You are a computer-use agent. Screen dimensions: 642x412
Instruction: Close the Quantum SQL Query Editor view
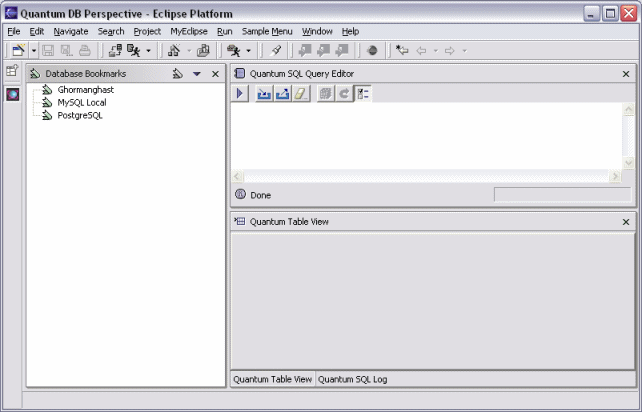626,74
